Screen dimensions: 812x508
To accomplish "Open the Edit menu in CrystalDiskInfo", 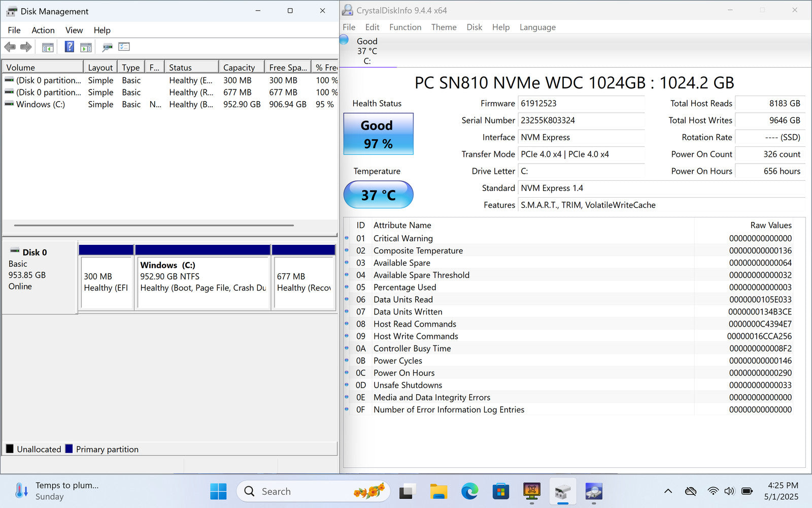I will (x=372, y=27).
